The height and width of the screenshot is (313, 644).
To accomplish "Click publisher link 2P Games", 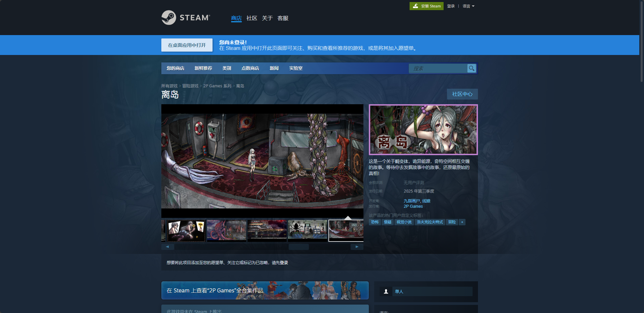I will point(413,206).
